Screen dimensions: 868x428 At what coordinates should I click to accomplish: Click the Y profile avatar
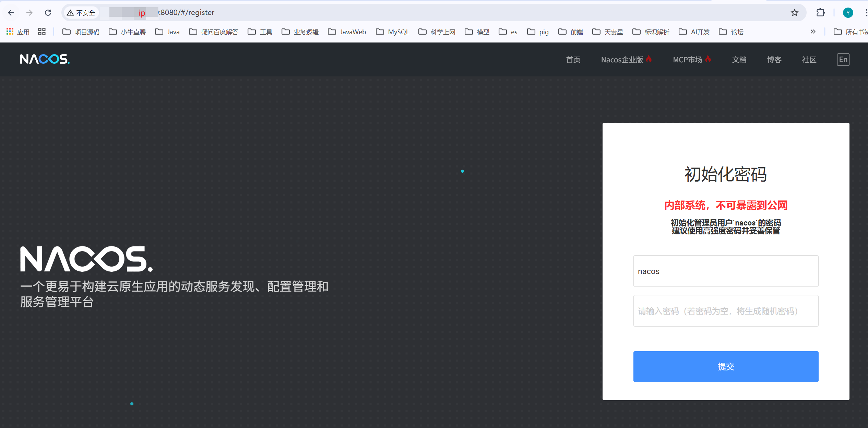pos(848,12)
